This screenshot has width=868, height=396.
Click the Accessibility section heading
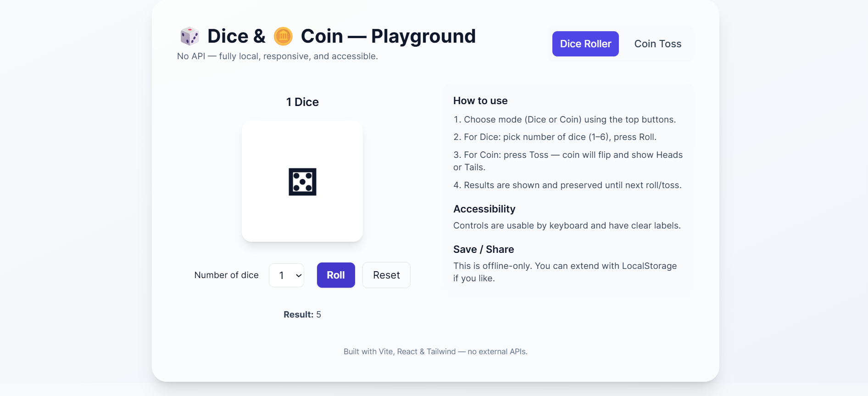point(484,209)
